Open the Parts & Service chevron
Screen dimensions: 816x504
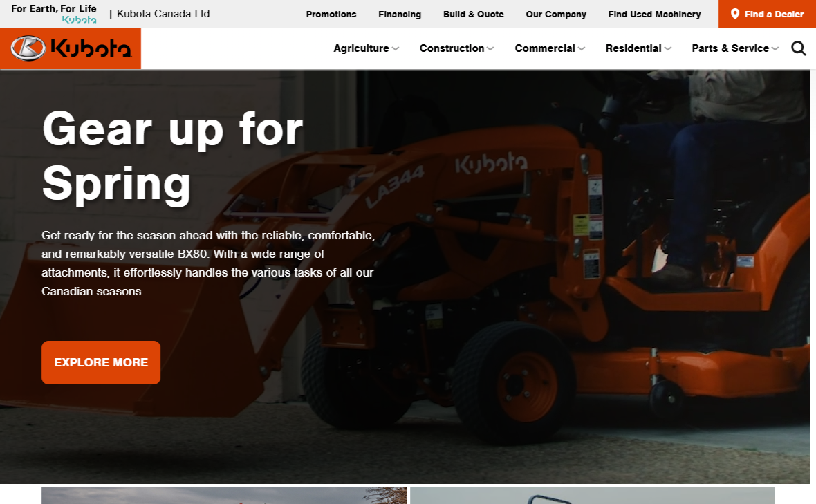pos(775,49)
